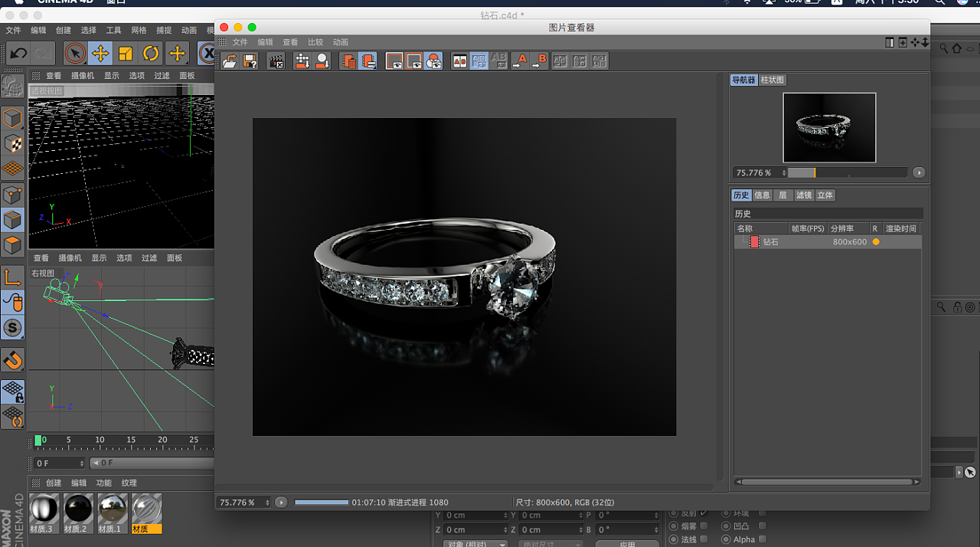Viewport: 980px width, 547px height.
Task: Click the Enable Axis L-shaped icon
Action: tap(12, 277)
